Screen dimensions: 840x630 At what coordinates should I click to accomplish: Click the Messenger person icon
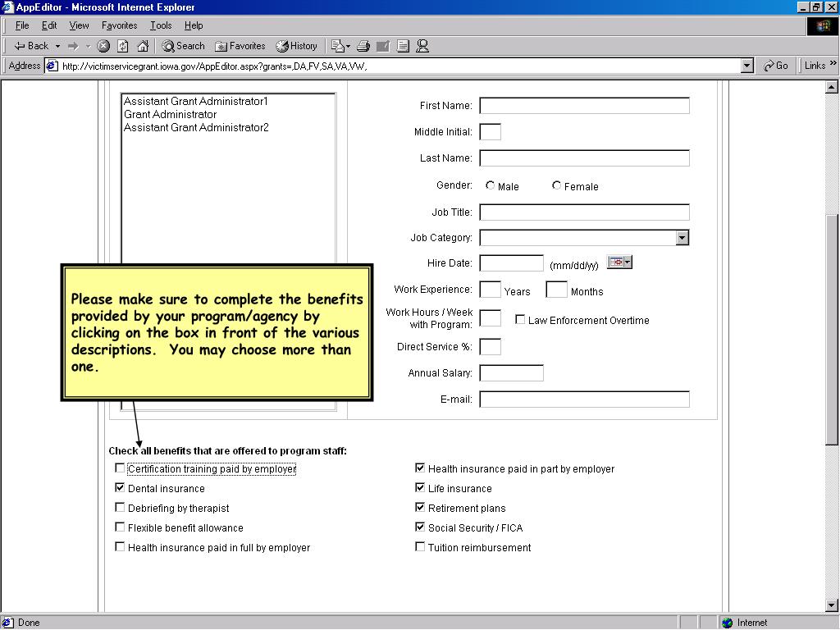point(422,46)
